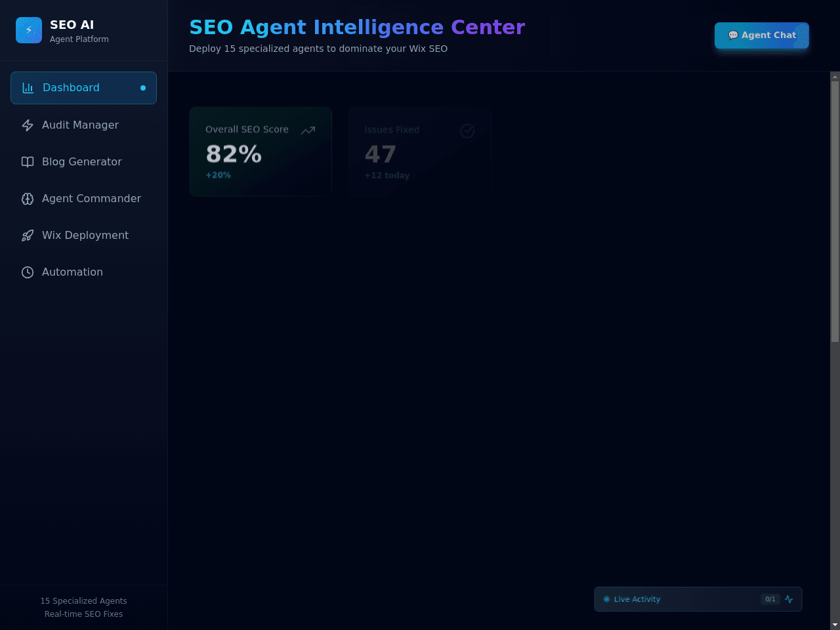The height and width of the screenshot is (630, 840).
Task: Click the trending-up icon on SEO Score card
Action: [x=308, y=131]
